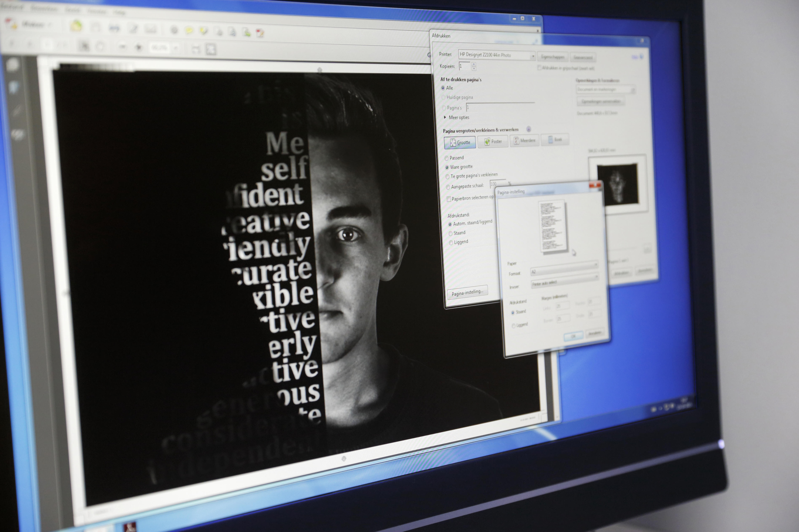Click the printer icon in Acrobat toolbar

(x=114, y=29)
